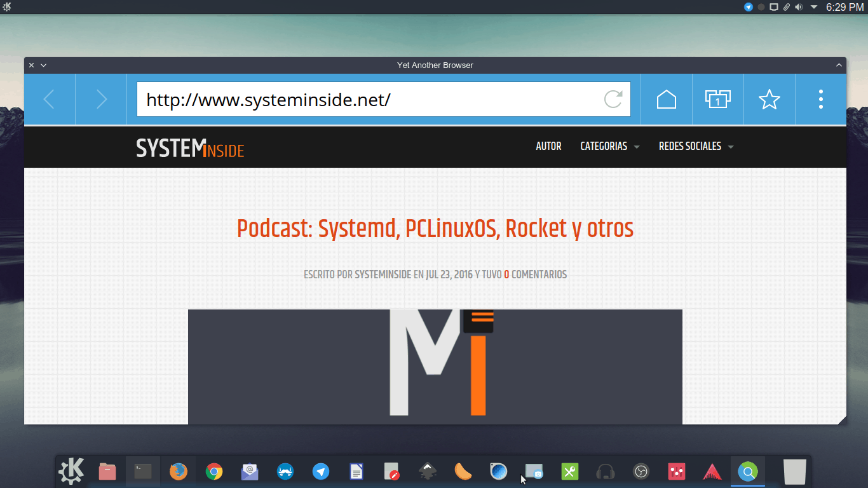The image size is (868, 488).
Task: Click the window shade chevron in the titlebar
Action: pos(837,65)
